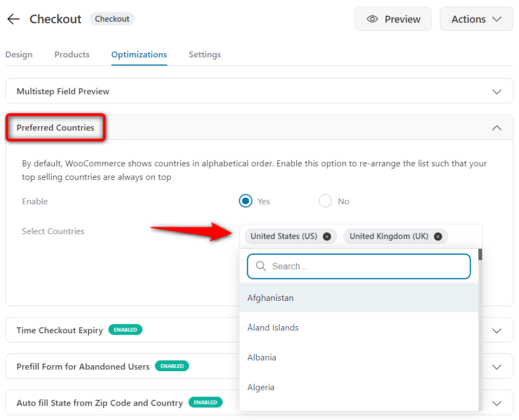The image size is (519, 420).
Task: Click the magnifier icon in the search box
Action: pos(261,266)
